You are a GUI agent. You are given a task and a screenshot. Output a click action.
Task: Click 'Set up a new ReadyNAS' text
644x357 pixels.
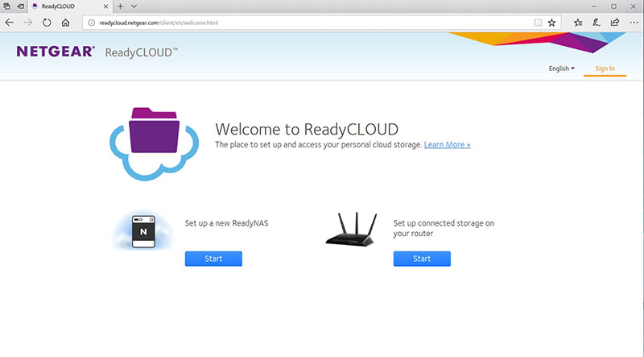pyautogui.click(x=226, y=223)
